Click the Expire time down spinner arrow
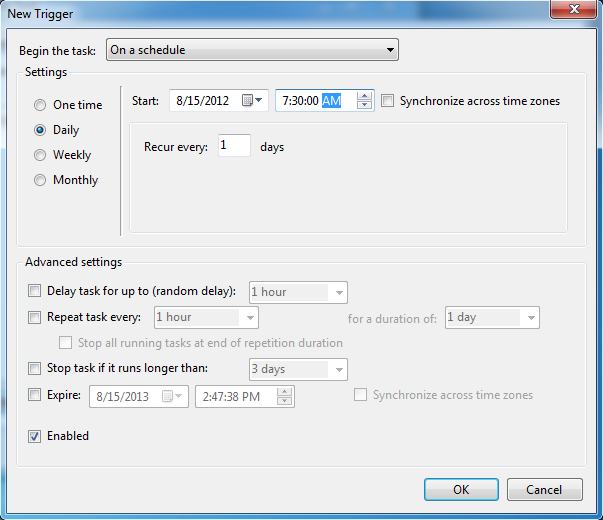Viewport: 603px width, 520px height. click(285, 401)
